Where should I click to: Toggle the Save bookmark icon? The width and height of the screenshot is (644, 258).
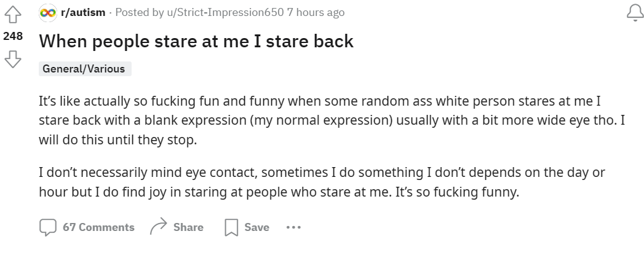[x=231, y=227]
